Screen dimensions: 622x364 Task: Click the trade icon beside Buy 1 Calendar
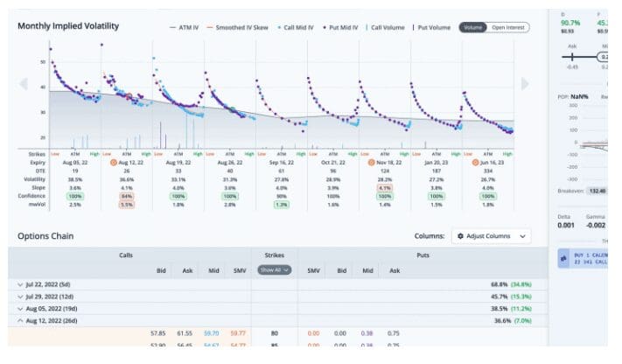coord(563,260)
